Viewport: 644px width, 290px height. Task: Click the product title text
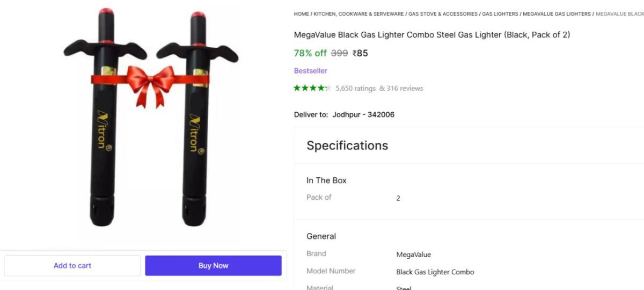(431, 35)
